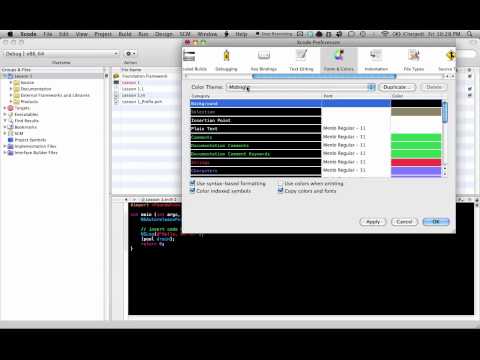Viewport: 480px width, 360px height.
Task: Click the Products folder icon
Action: point(17,102)
